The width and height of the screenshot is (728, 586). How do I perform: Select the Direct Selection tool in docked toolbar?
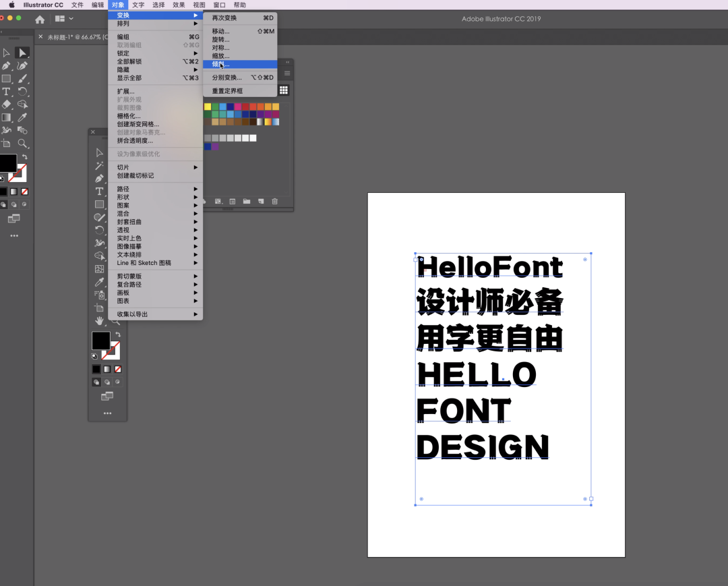coord(22,53)
